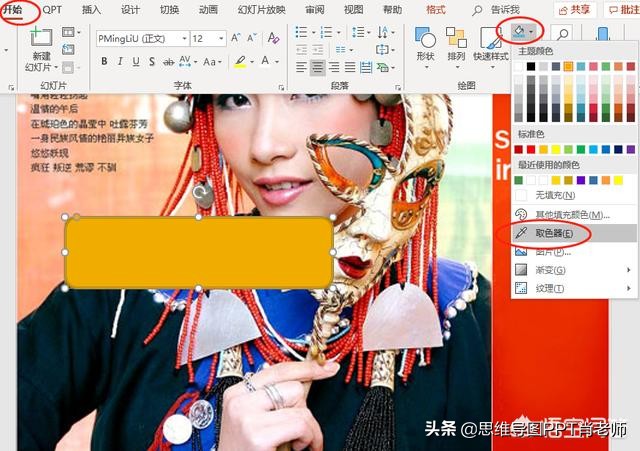Expand 纹理 texture submenu arrow

[x=629, y=288]
